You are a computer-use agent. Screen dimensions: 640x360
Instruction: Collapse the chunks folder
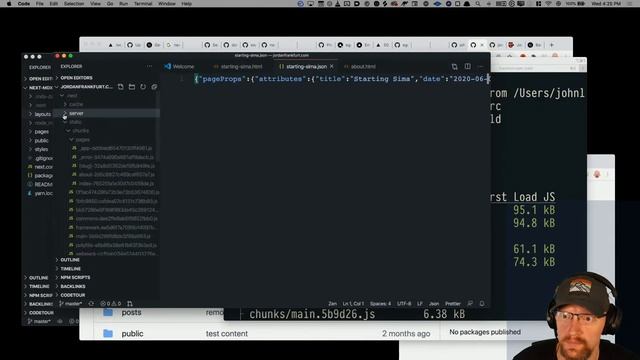tap(80, 131)
